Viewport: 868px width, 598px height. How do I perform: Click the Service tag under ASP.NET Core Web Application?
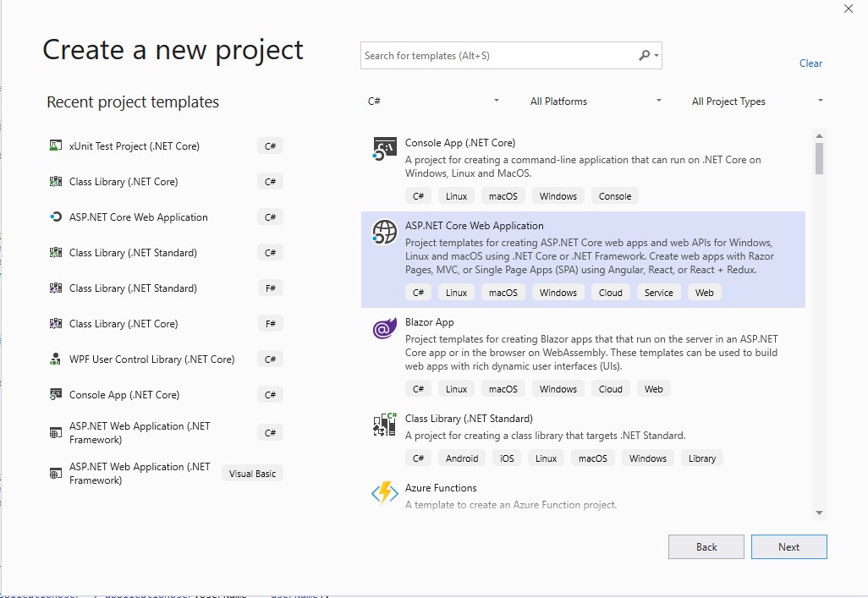point(658,293)
